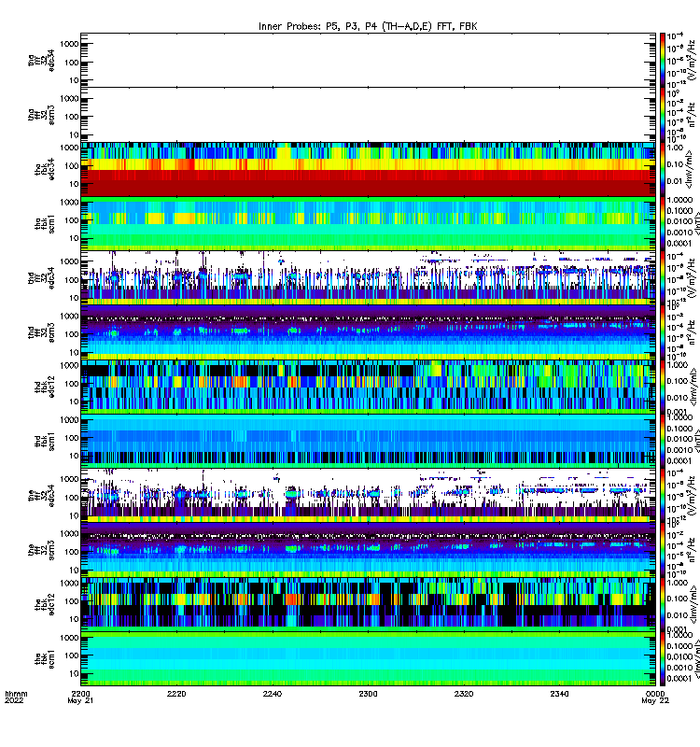
Task: Click the color bar beside the fbk edc12 panel
Action: pos(663,604)
